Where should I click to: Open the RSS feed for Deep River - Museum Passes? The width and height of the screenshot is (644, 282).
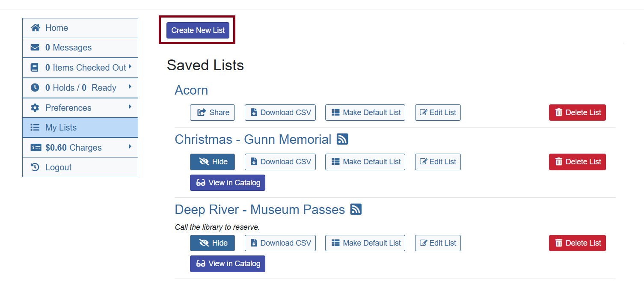pyautogui.click(x=356, y=209)
